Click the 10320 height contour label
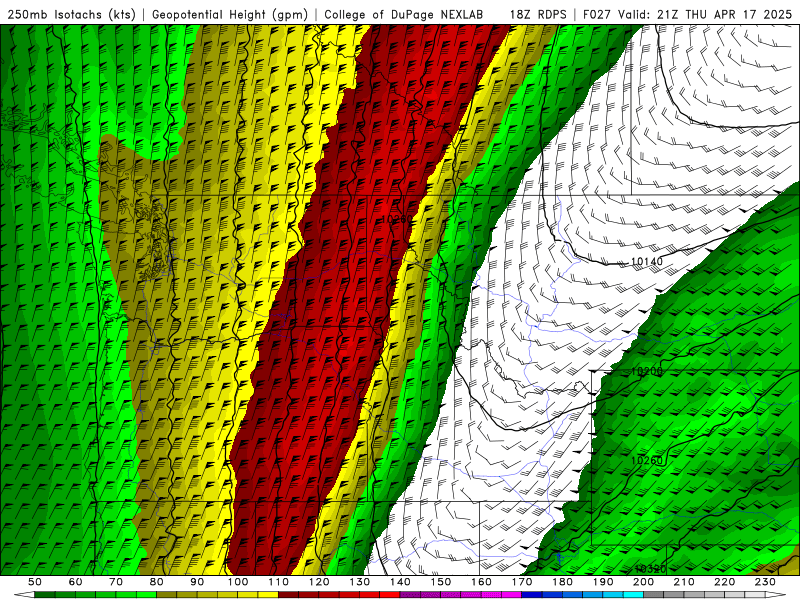Image resolution: width=800 pixels, height=600 pixels. tap(651, 569)
